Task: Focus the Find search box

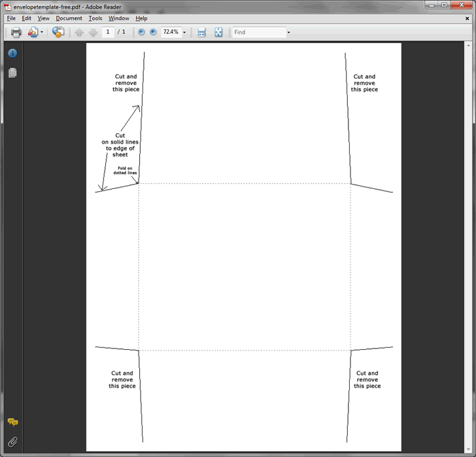Action: [x=259, y=32]
